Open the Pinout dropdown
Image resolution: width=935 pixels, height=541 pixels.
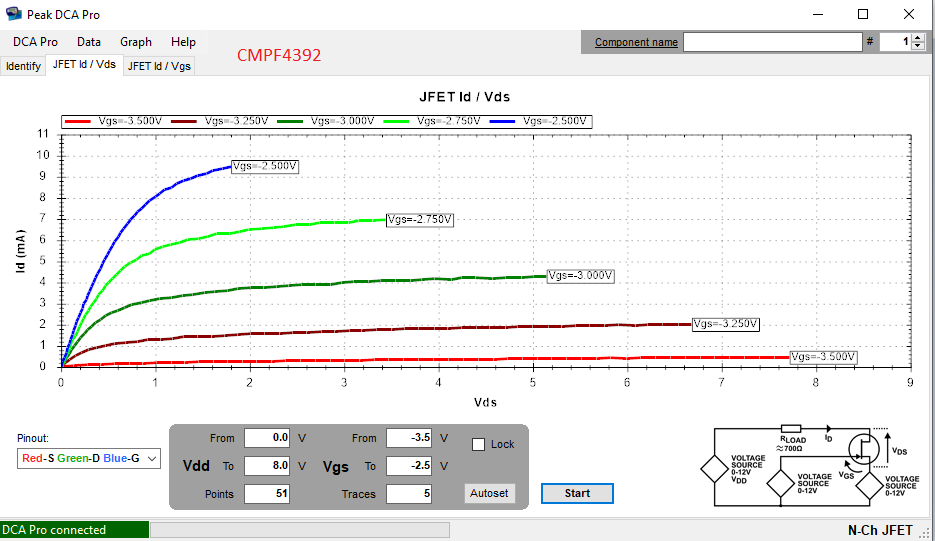click(89, 458)
